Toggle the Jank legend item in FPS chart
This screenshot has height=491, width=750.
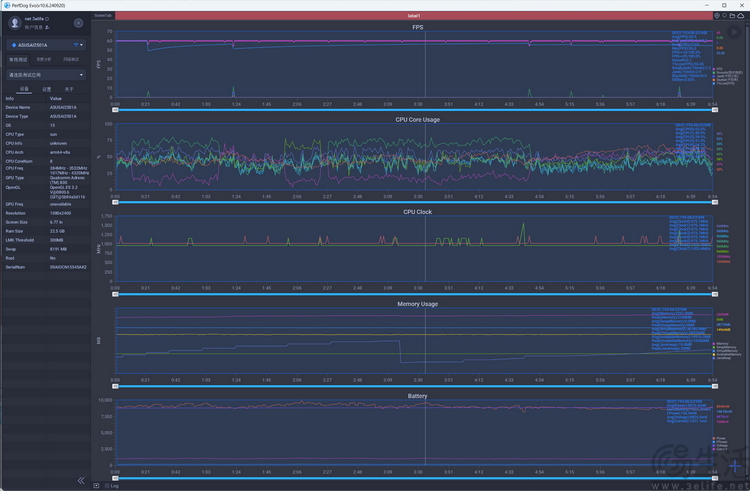(x=726, y=76)
